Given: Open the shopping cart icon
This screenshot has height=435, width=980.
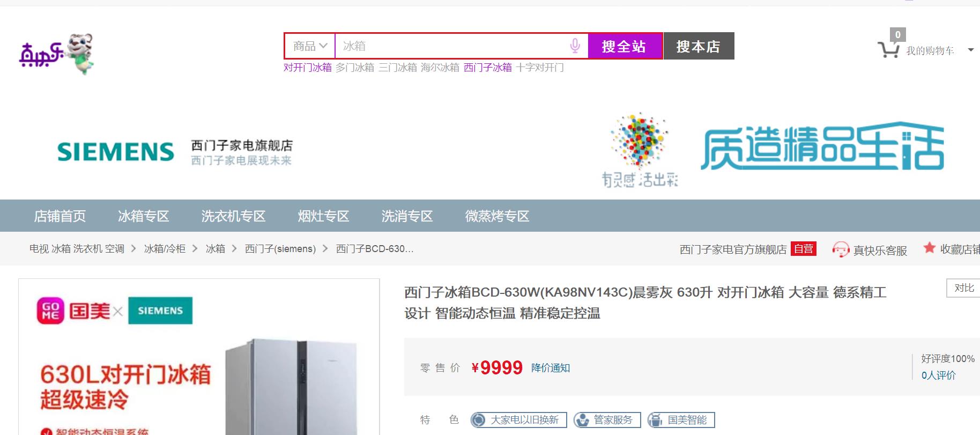Looking at the screenshot, I should 888,49.
